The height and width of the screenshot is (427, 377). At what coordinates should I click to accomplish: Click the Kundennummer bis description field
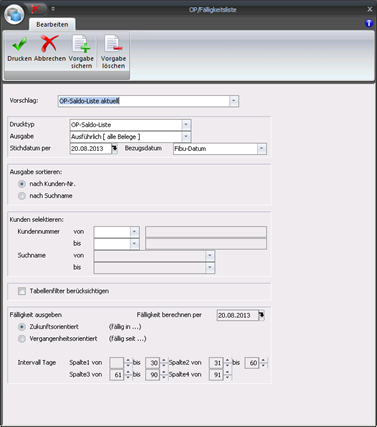coord(206,244)
